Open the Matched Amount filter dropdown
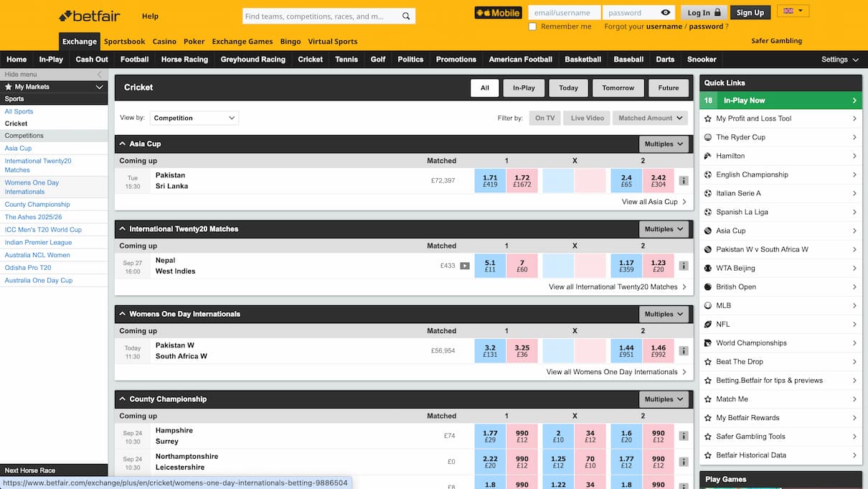The width and height of the screenshot is (868, 489). (x=650, y=118)
